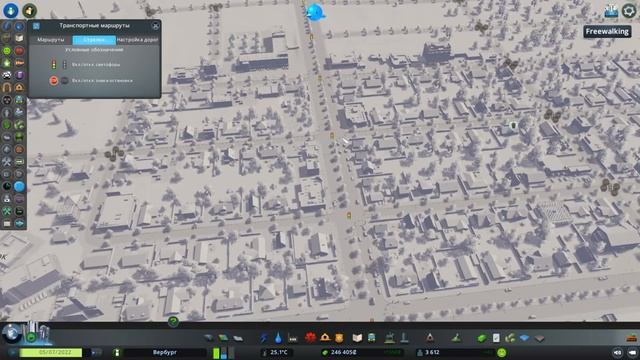
Task: Click the zoom-out camera button
Action: point(617,352)
